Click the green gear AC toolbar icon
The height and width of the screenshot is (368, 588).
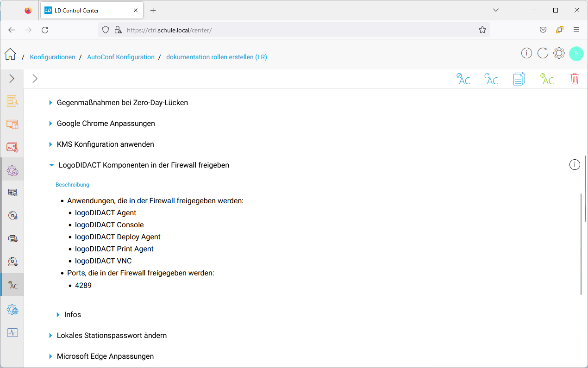(x=547, y=79)
